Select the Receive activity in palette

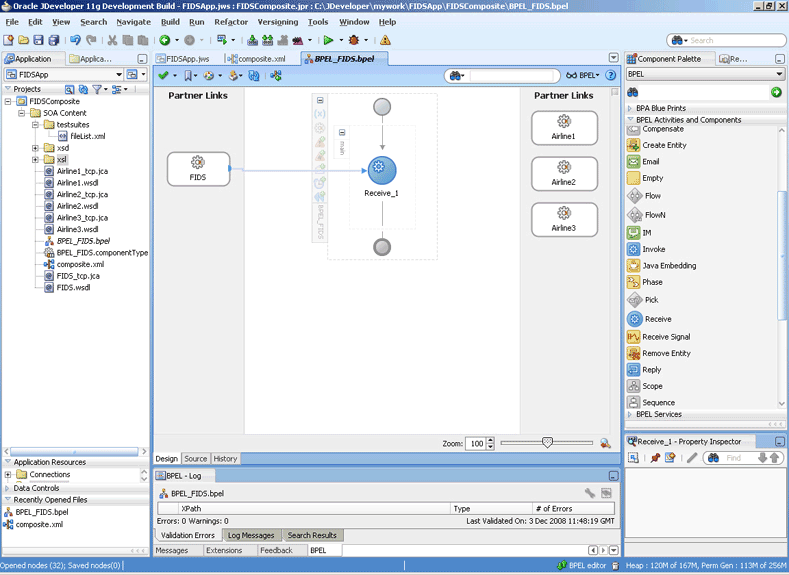point(649,319)
